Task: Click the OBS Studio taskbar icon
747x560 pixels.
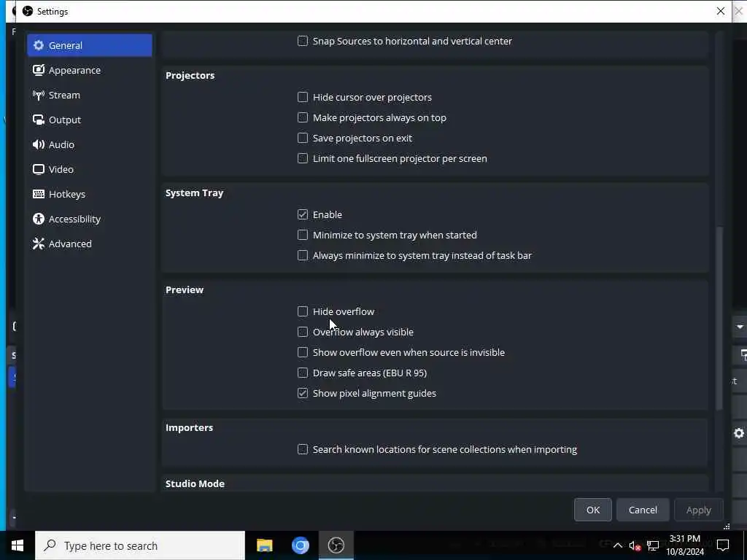Action: pos(336,545)
